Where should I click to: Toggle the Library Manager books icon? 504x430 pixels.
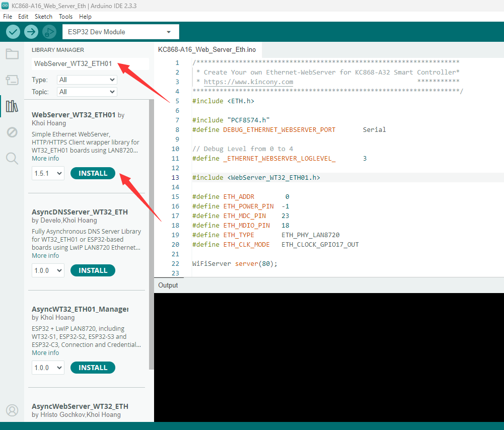tap(12, 106)
